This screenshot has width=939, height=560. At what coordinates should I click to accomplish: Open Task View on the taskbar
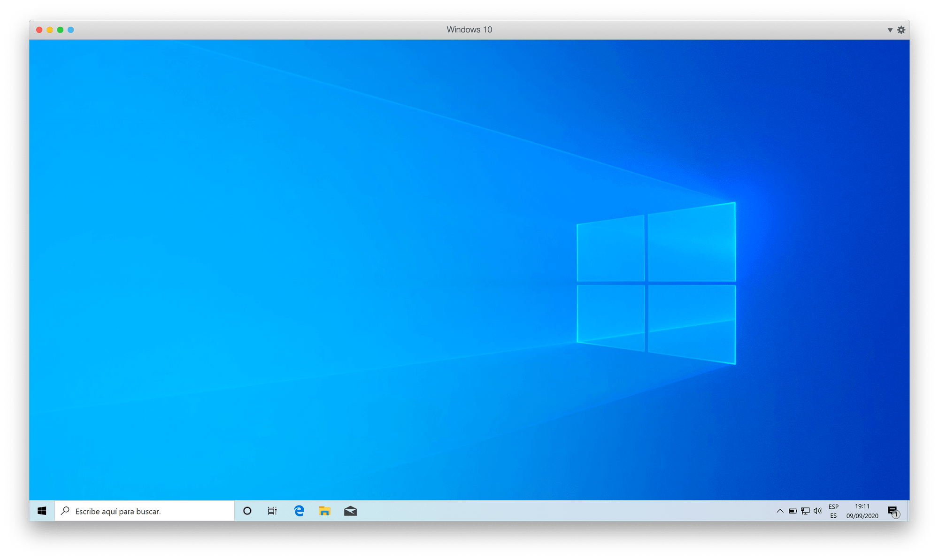tap(272, 511)
